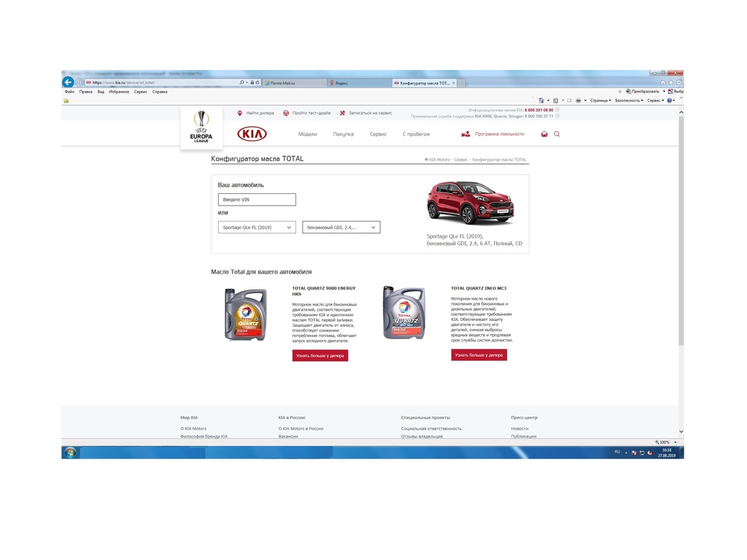Open the print options dropdown arrow
747x560 pixels.
click(x=585, y=101)
